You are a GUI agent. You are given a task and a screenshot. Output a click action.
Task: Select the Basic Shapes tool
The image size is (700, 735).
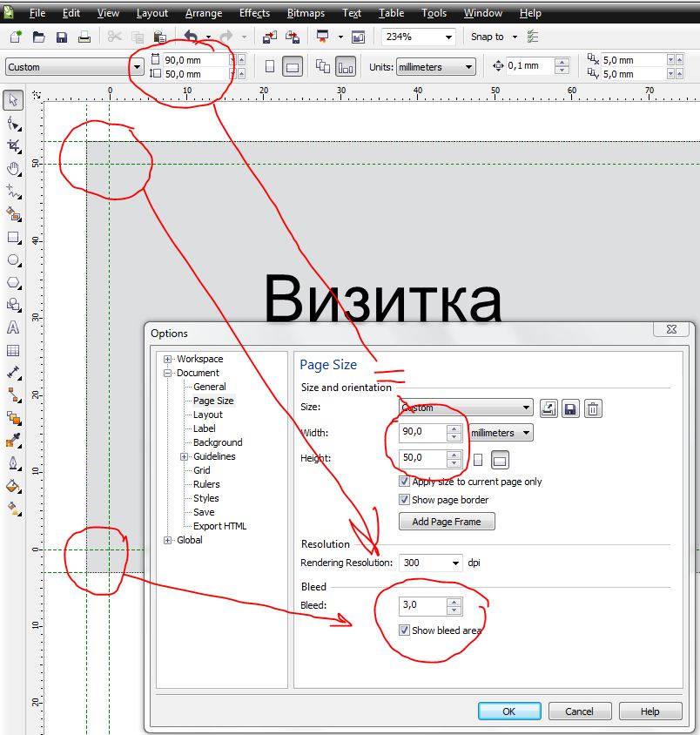(13, 305)
